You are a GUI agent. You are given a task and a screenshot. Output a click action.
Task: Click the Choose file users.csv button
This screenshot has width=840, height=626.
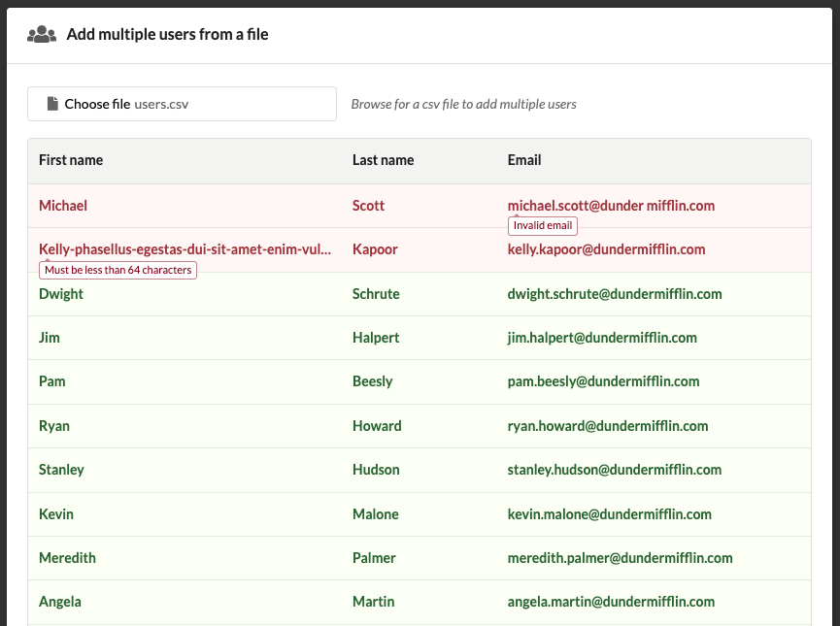click(x=182, y=104)
